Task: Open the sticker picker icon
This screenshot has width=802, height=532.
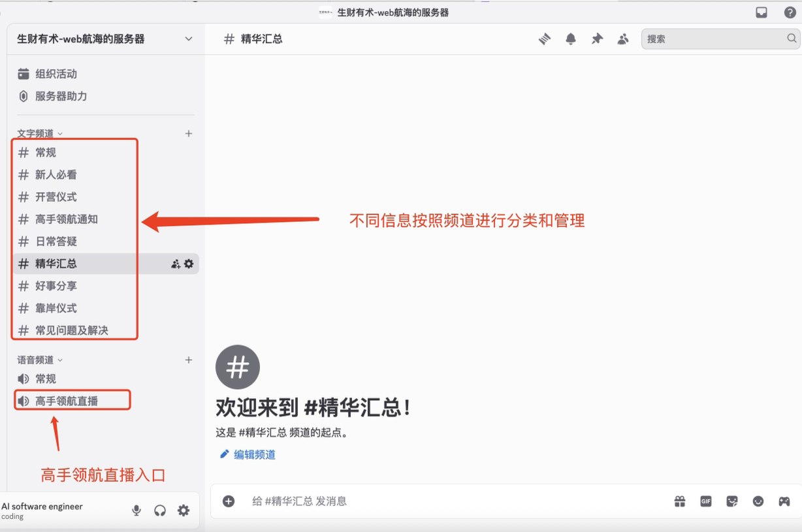Action: [x=732, y=501]
